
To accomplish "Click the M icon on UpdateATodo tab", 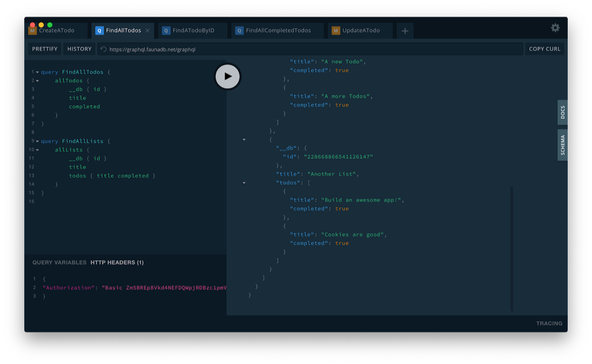I will [336, 30].
